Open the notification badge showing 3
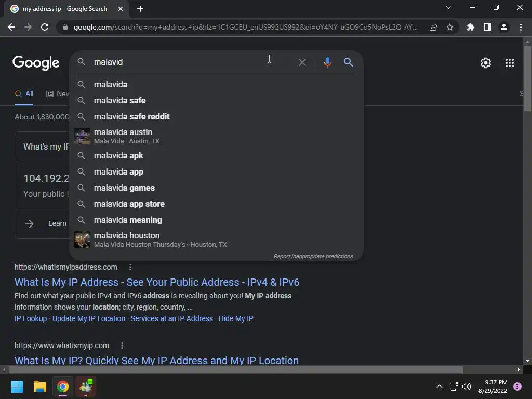Viewport: 532px width, 399px height. (x=517, y=387)
